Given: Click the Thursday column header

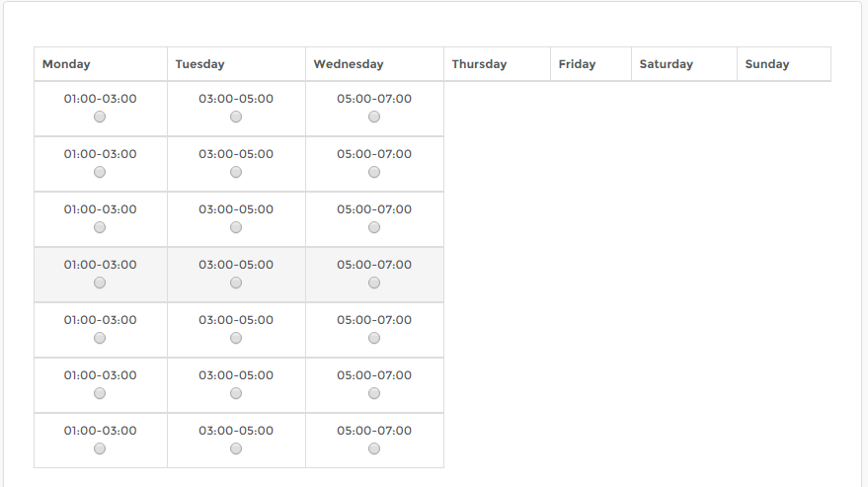Looking at the screenshot, I should [479, 64].
